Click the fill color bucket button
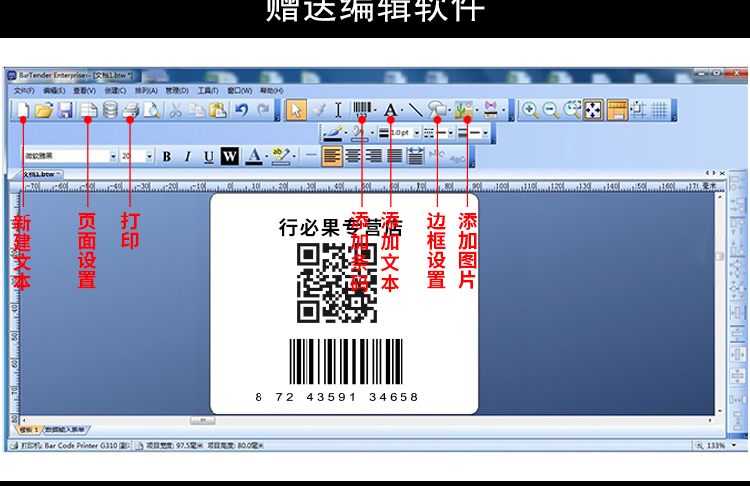The image size is (750, 486). pyautogui.click(x=360, y=133)
